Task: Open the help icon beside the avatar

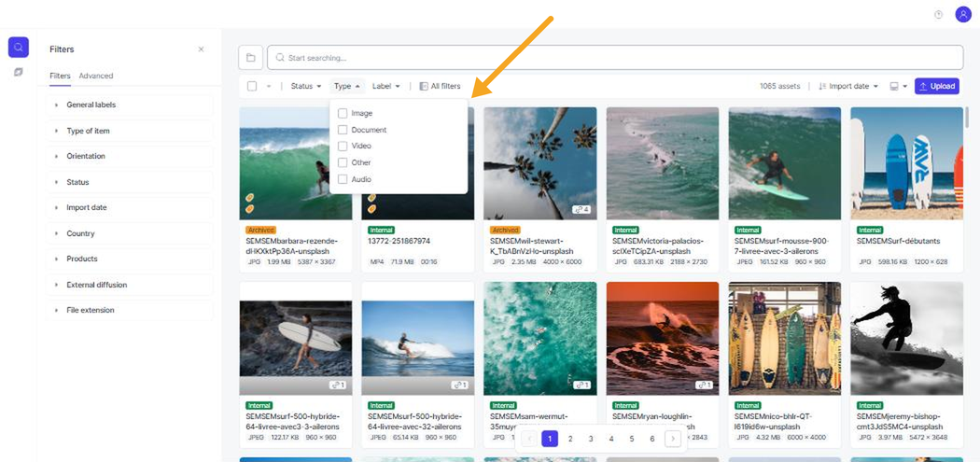Action: pos(938,15)
